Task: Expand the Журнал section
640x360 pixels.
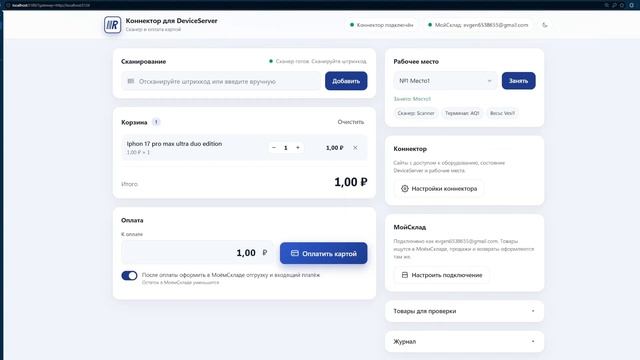Action: click(x=464, y=342)
